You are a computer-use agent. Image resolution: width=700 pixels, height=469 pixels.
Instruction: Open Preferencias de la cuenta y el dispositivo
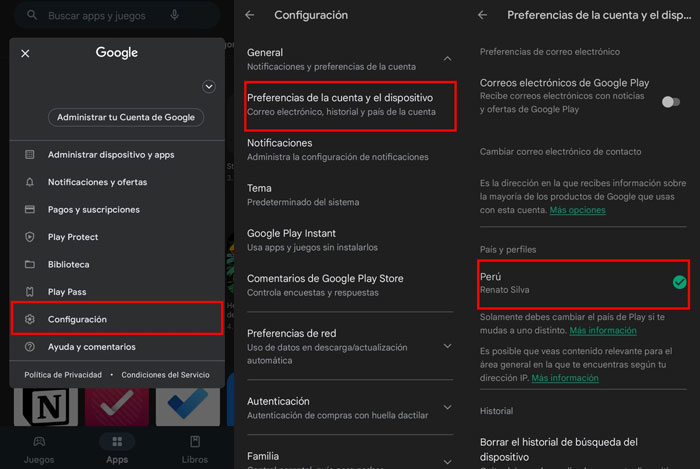pyautogui.click(x=350, y=106)
